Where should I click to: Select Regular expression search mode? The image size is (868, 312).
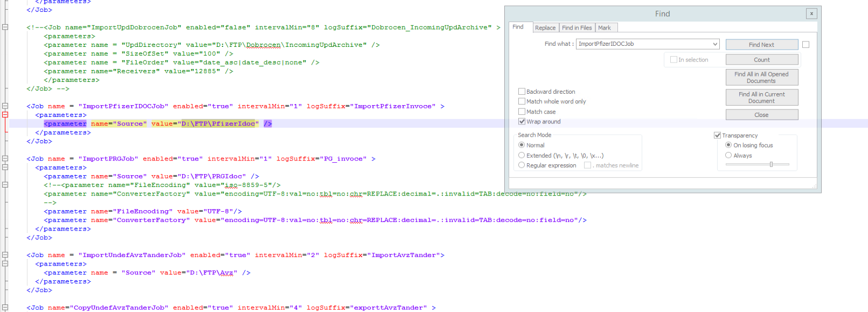coord(522,165)
